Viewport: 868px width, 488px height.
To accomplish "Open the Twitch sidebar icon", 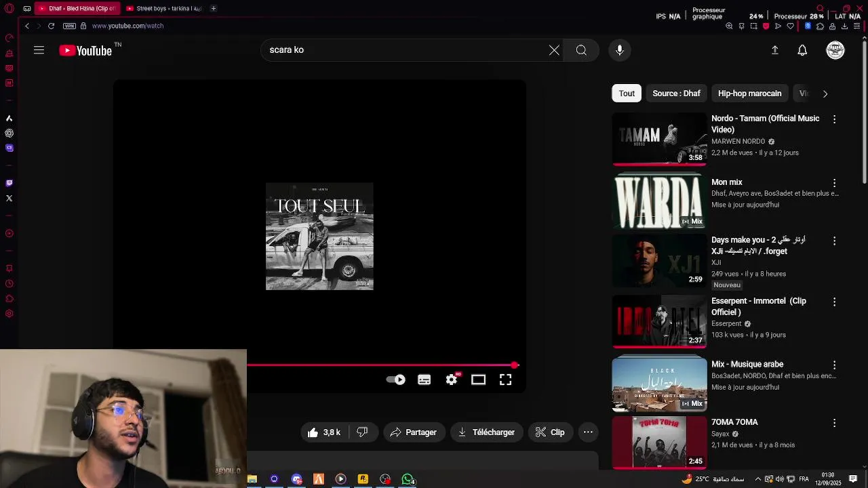I will [9, 183].
